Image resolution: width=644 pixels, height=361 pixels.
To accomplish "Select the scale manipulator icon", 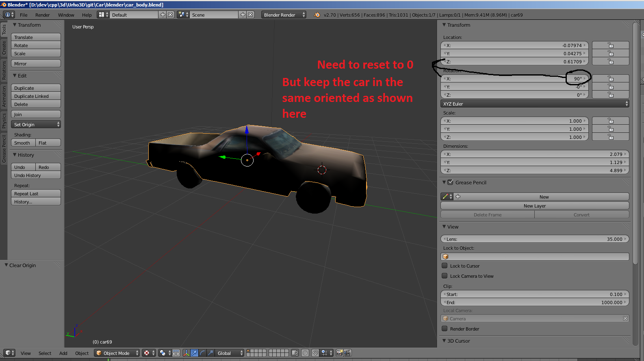I will click(x=210, y=353).
